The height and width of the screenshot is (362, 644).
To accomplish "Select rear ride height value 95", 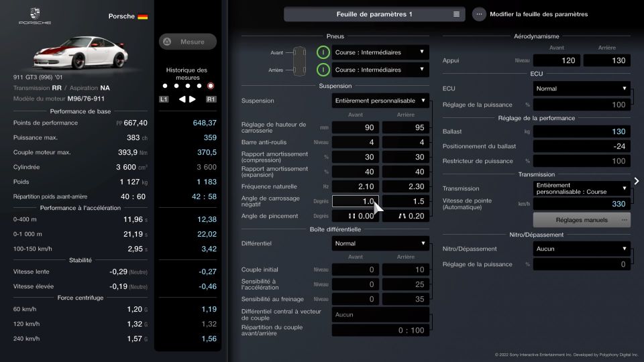I will 406,127.
